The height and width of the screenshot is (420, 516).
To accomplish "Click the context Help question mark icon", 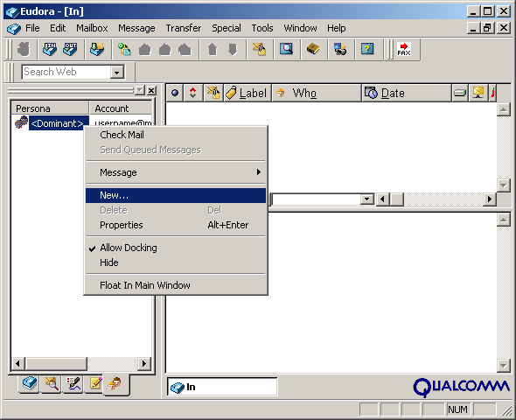I will point(367,49).
